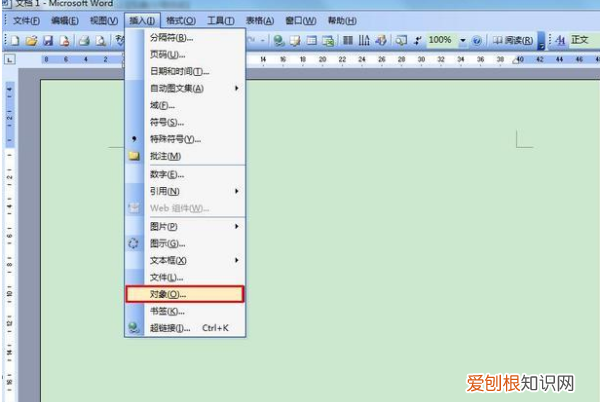The image size is (600, 402).
Task: Click the Permission document icon
Action: point(64,41)
